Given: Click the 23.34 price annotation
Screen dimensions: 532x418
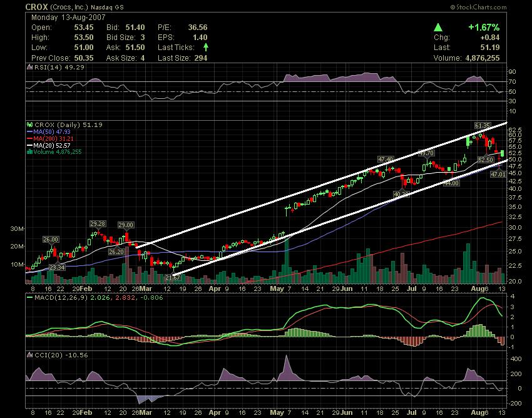Looking at the screenshot, I should pyautogui.click(x=57, y=267).
